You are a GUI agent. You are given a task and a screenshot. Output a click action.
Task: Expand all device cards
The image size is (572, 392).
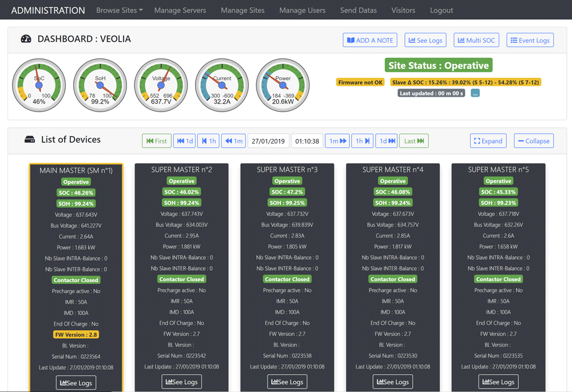[x=488, y=141]
